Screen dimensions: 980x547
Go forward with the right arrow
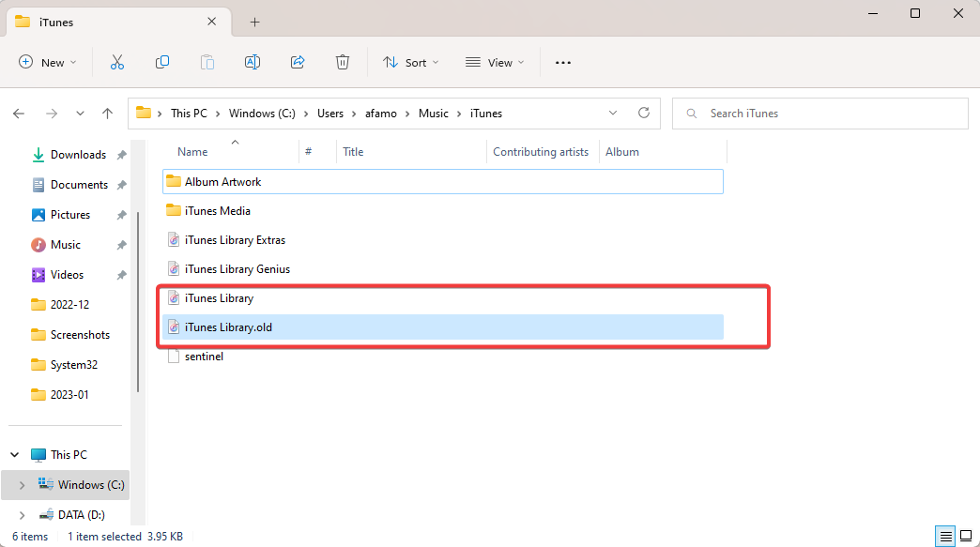[x=52, y=113]
